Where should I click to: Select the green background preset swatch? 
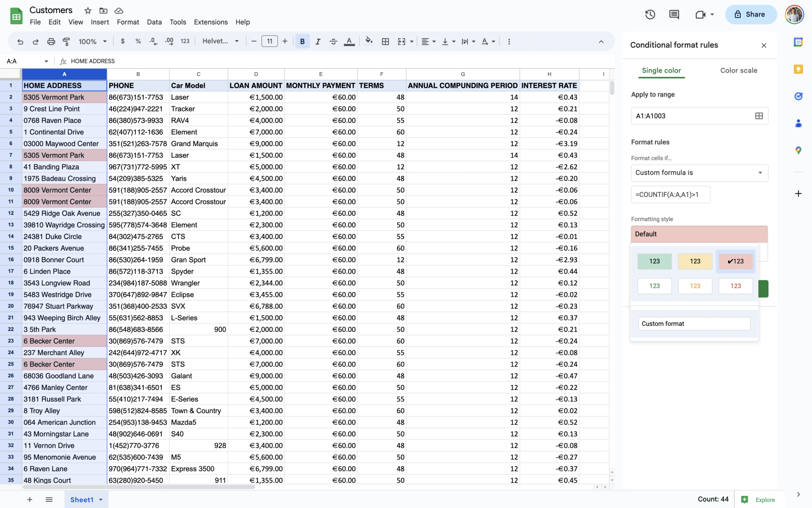654,261
